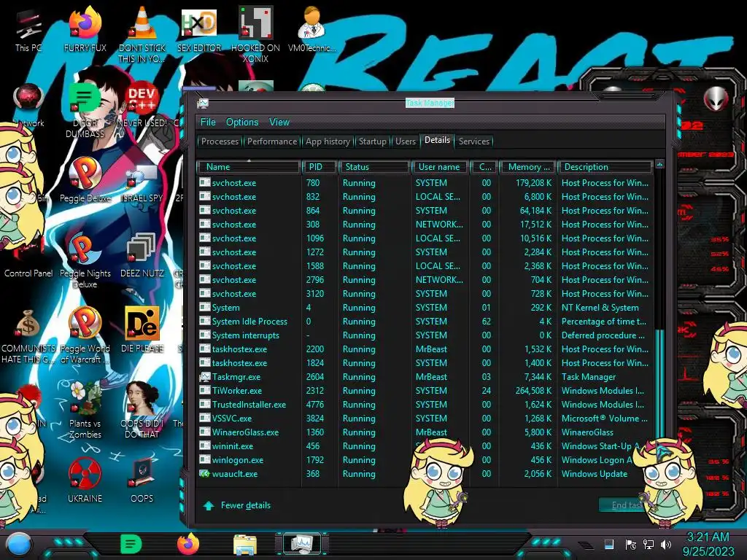The width and height of the screenshot is (747, 560).
Task: Open the DIE PLEASE De shortcut
Action: pyautogui.click(x=142, y=330)
